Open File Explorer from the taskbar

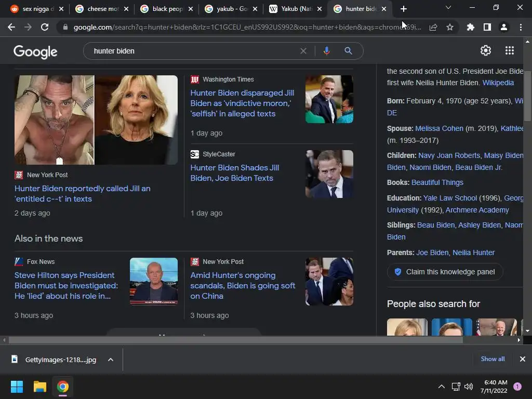click(39, 387)
